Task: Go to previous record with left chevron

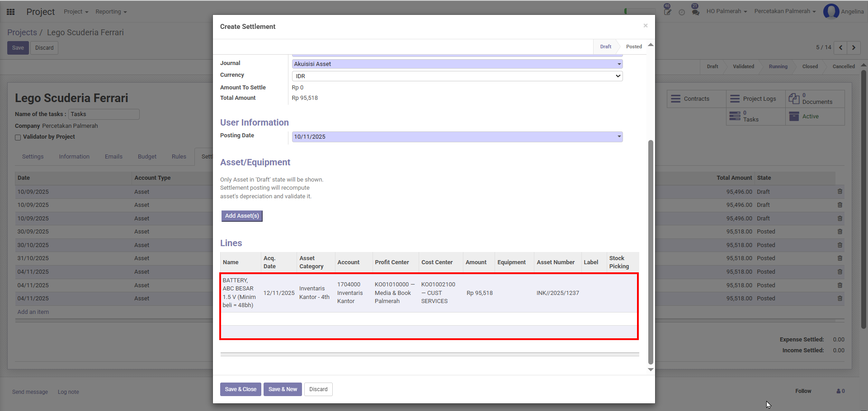Action: 840,47
